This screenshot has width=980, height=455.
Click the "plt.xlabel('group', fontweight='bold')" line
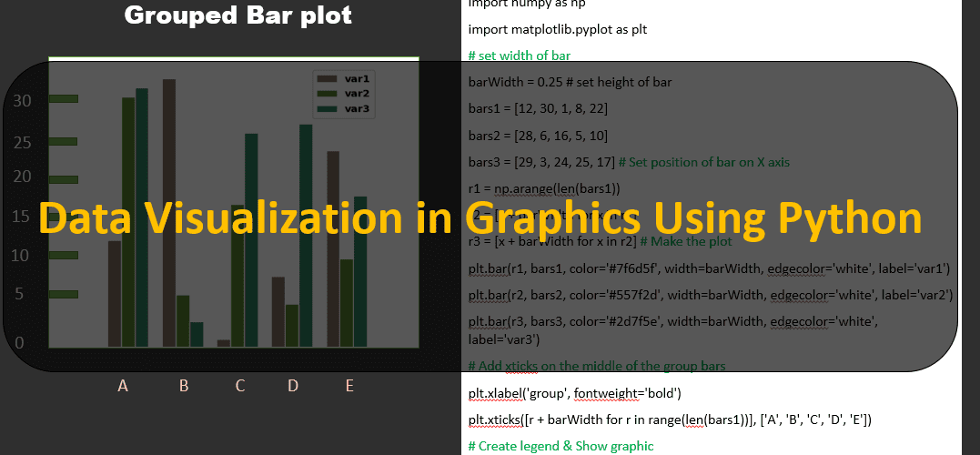pyautogui.click(x=574, y=393)
